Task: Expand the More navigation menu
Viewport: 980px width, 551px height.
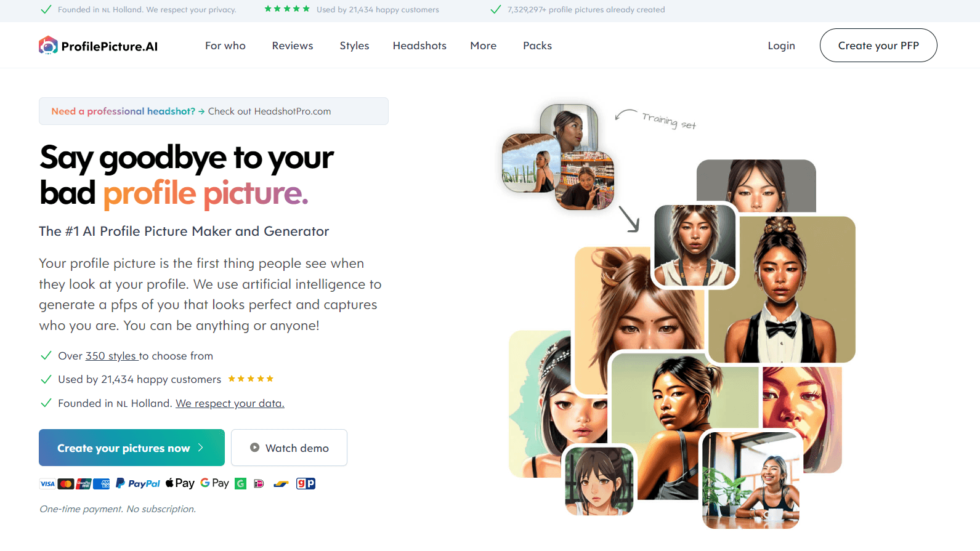Action: 484,46
